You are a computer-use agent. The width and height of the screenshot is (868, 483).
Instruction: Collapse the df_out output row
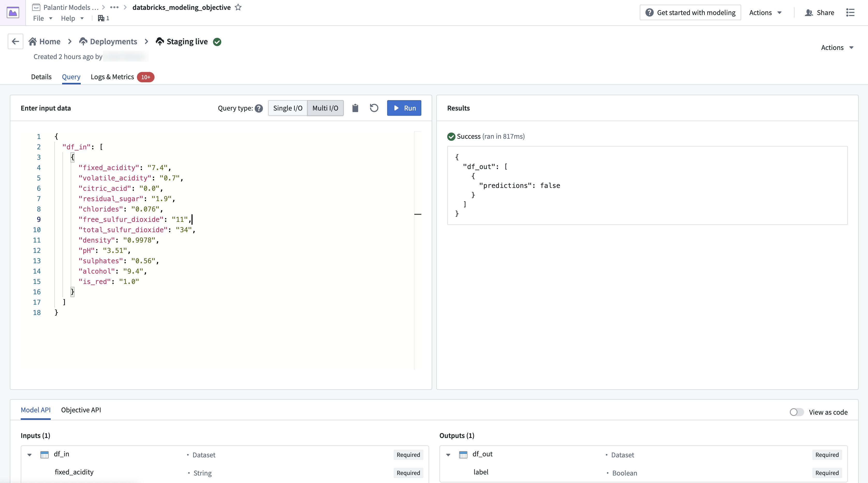(448, 455)
